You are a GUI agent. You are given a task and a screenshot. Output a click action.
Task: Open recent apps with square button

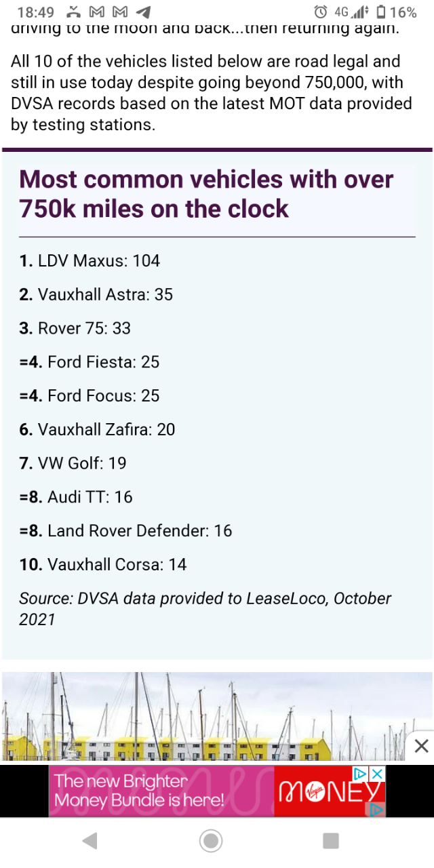(331, 842)
